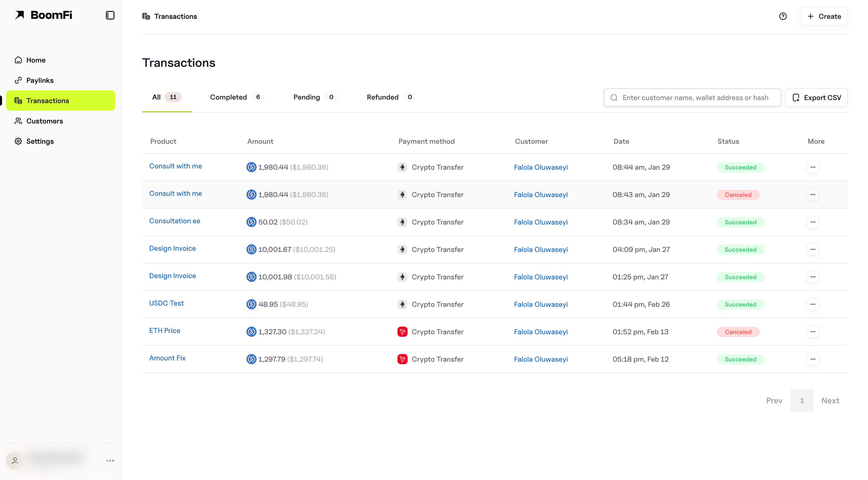Image resolution: width=868 pixels, height=480 pixels.
Task: Click Tron icon on ETH Price row
Action: (x=402, y=332)
